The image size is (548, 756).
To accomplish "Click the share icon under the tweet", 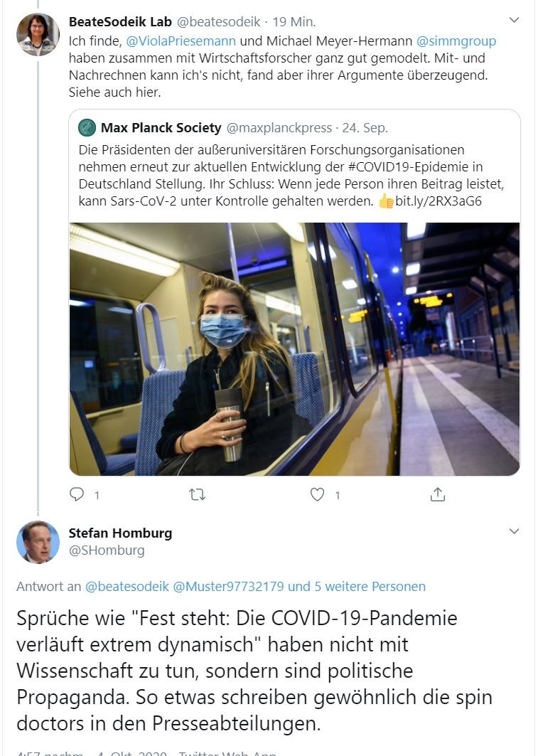I will [x=438, y=494].
